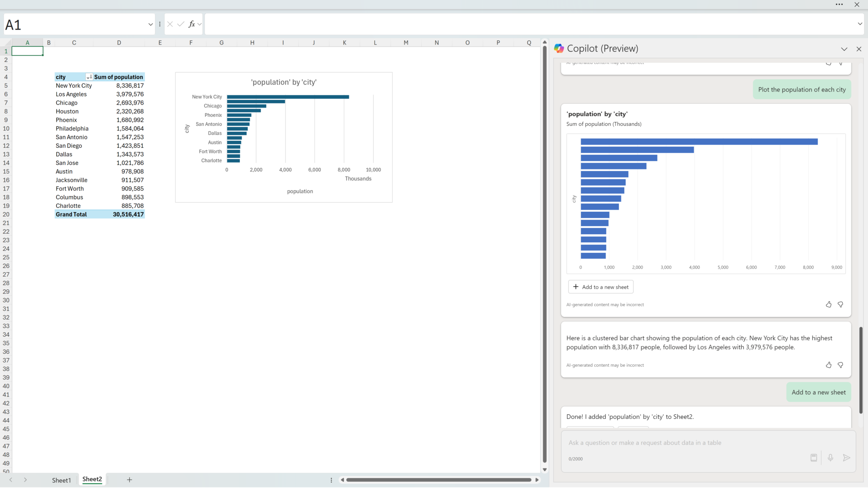
Task: Open the prompt guide book icon
Action: tap(814, 457)
